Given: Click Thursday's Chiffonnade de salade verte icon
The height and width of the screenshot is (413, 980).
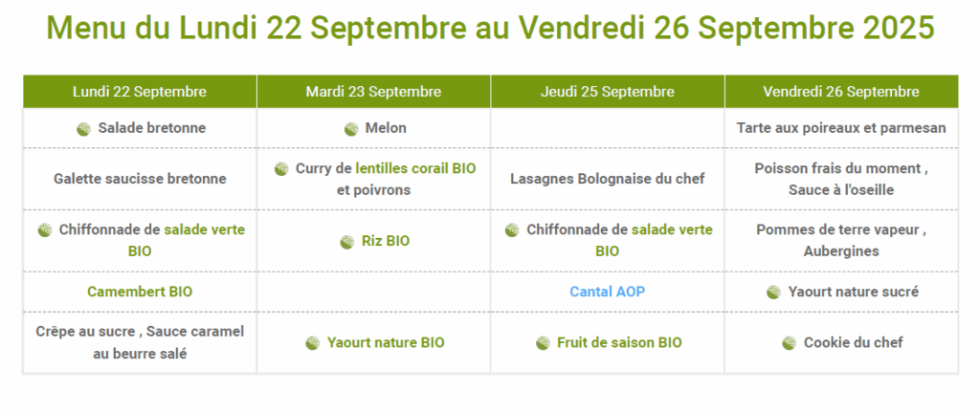Looking at the screenshot, I should pos(513,230).
